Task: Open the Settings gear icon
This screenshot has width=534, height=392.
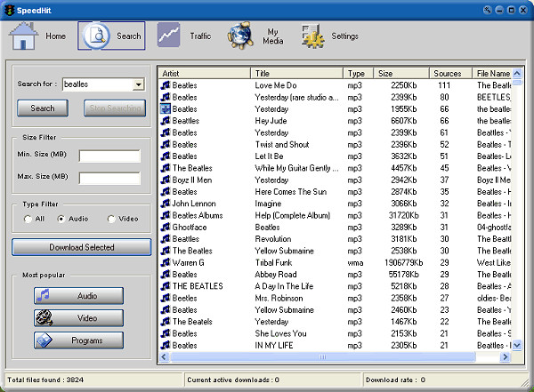Action: (x=313, y=36)
